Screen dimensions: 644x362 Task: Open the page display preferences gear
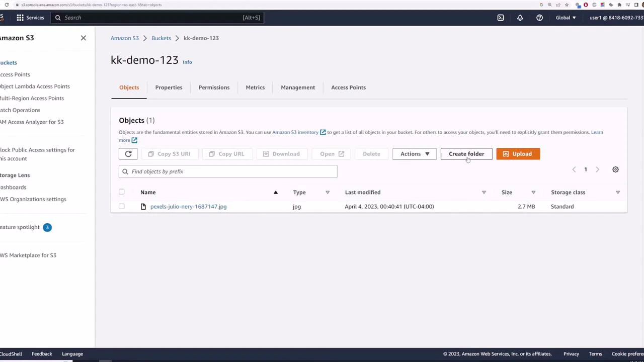[x=615, y=169]
